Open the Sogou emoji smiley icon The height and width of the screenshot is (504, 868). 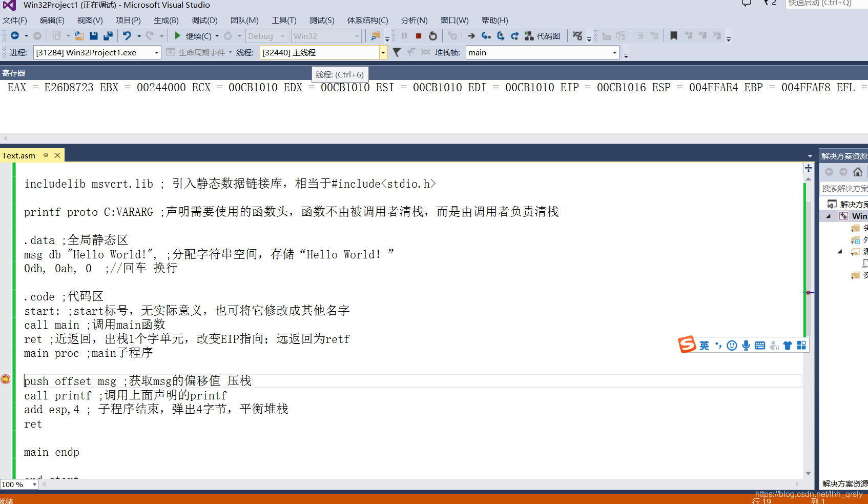pos(732,346)
